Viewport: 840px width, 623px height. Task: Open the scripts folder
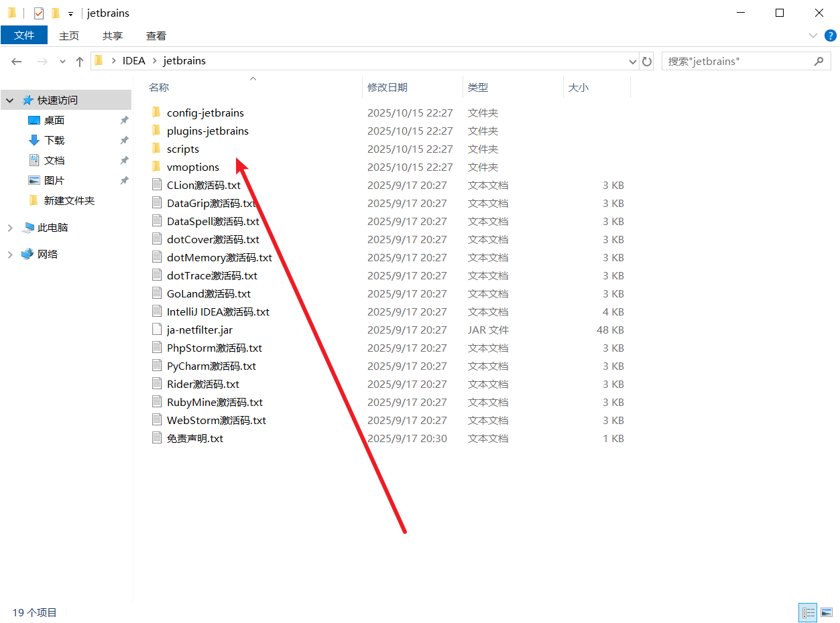[182, 149]
